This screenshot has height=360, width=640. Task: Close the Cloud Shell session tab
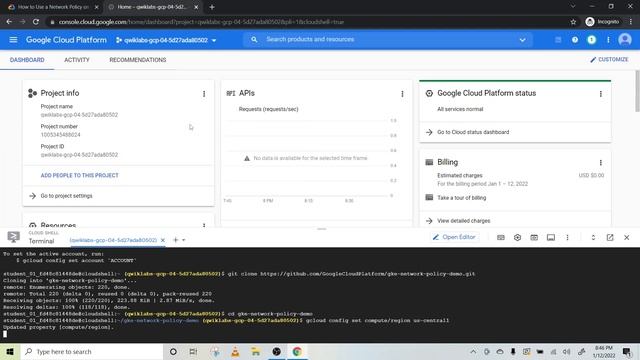[x=163, y=240]
